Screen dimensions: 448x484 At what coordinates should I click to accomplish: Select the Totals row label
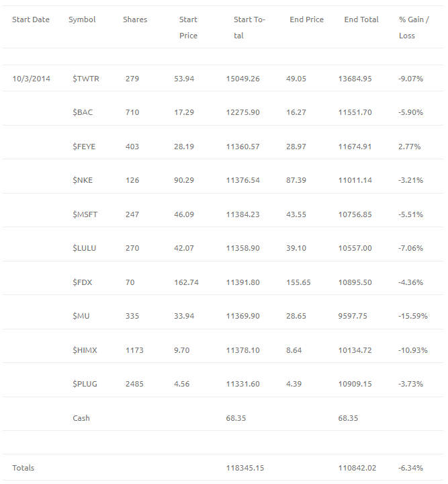pyautogui.click(x=23, y=468)
